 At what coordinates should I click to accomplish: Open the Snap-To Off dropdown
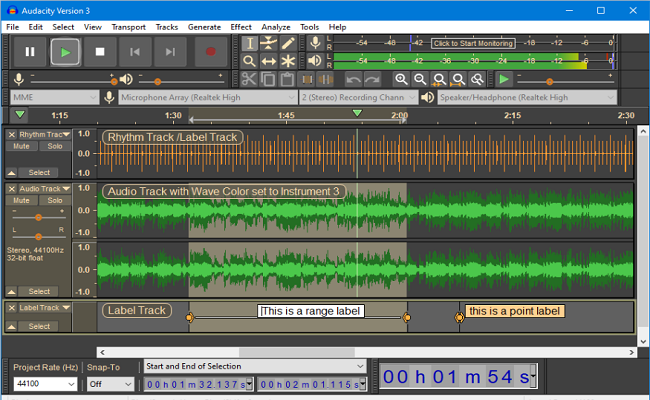click(x=110, y=384)
